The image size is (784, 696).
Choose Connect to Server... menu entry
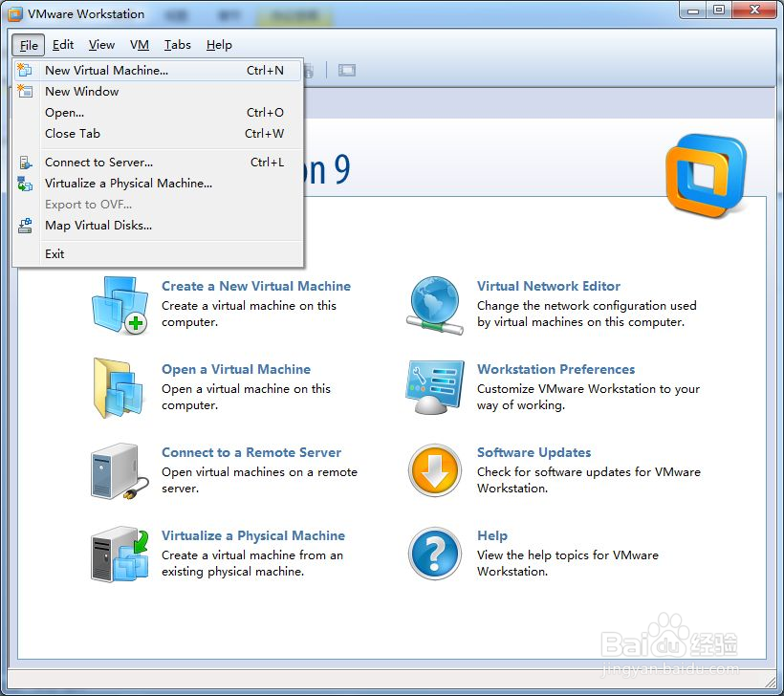pos(158,163)
